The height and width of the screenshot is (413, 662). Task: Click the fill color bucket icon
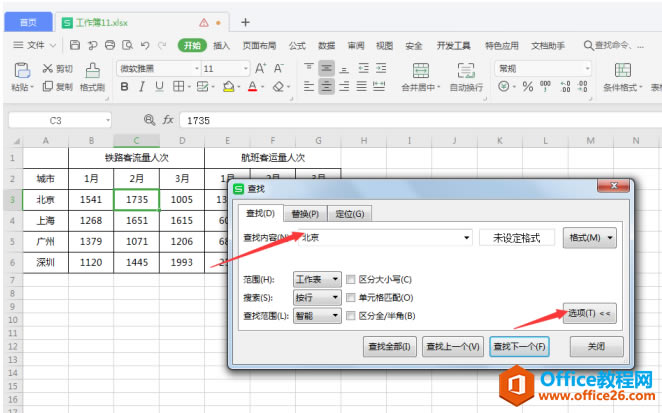[228, 87]
